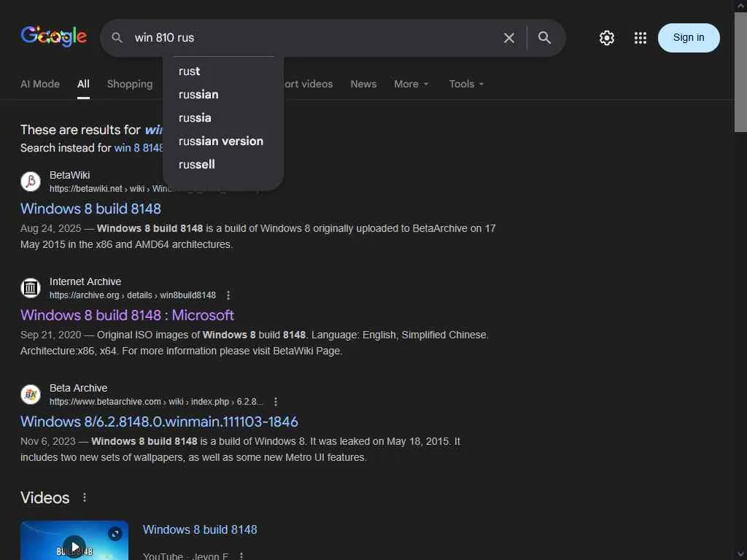
Task: Expand the Tools dropdown
Action: pos(466,84)
